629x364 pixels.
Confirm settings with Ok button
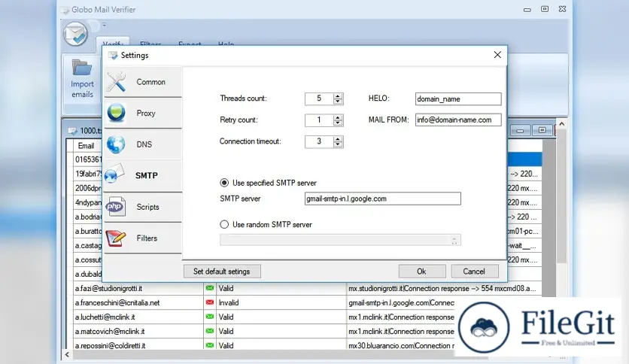coord(421,271)
